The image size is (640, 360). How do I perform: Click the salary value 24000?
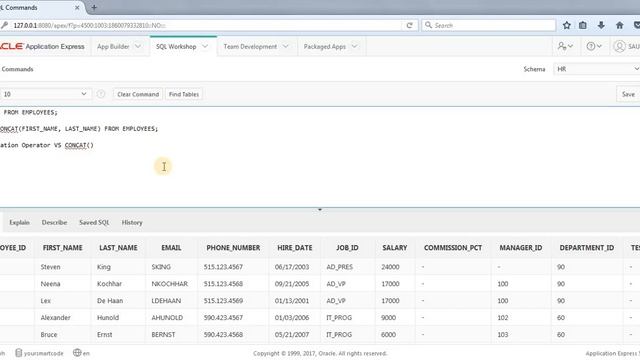click(390, 267)
